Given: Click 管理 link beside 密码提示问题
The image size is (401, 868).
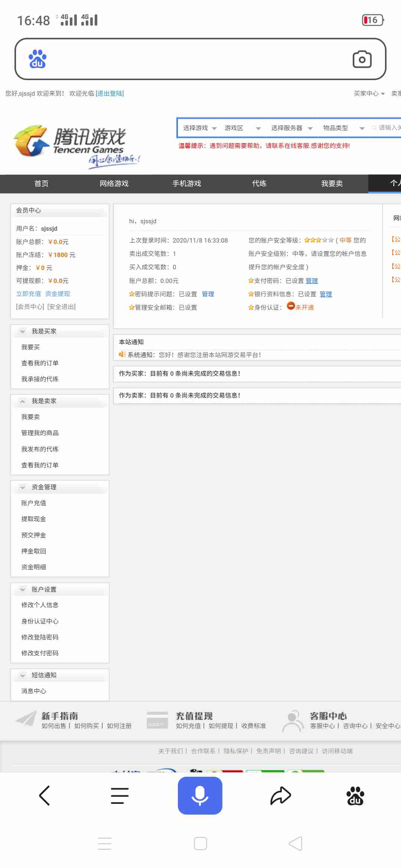Looking at the screenshot, I should tap(208, 294).
